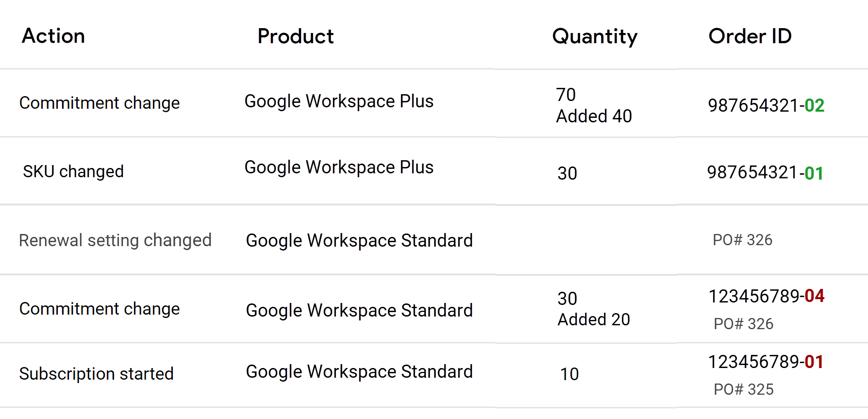868x419 pixels.
Task: Click the Action column header
Action: click(x=53, y=36)
